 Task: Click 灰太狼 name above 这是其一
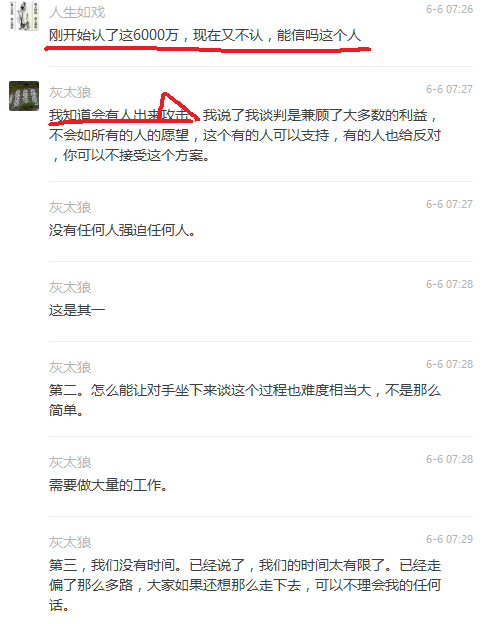pyautogui.click(x=70, y=287)
